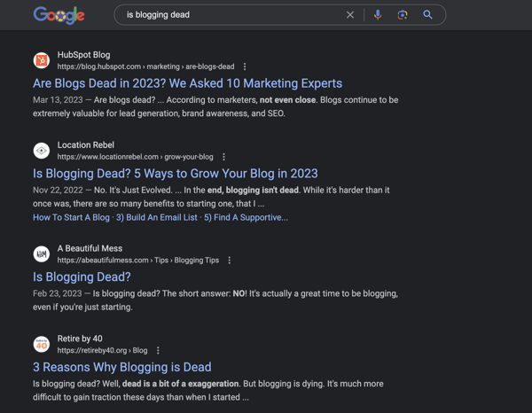Follow the '3) Build An Email List' sitelink
This screenshot has width=532, height=413.
coord(156,217)
